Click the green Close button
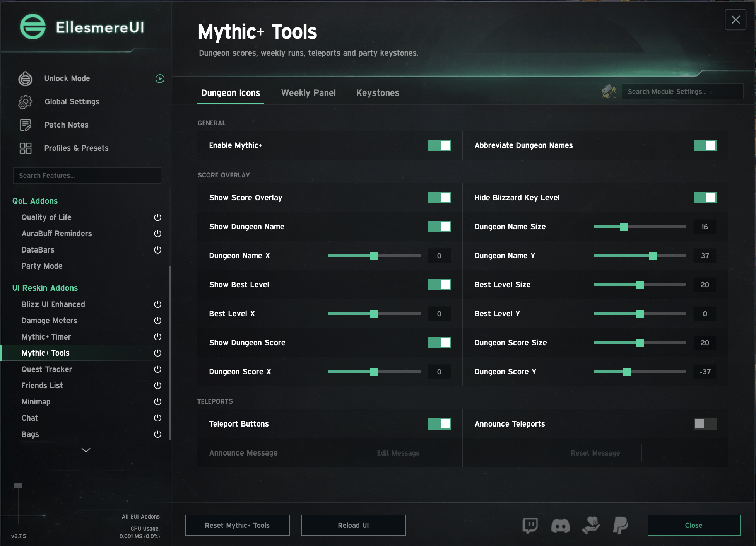This screenshot has height=546, width=756. click(x=694, y=525)
